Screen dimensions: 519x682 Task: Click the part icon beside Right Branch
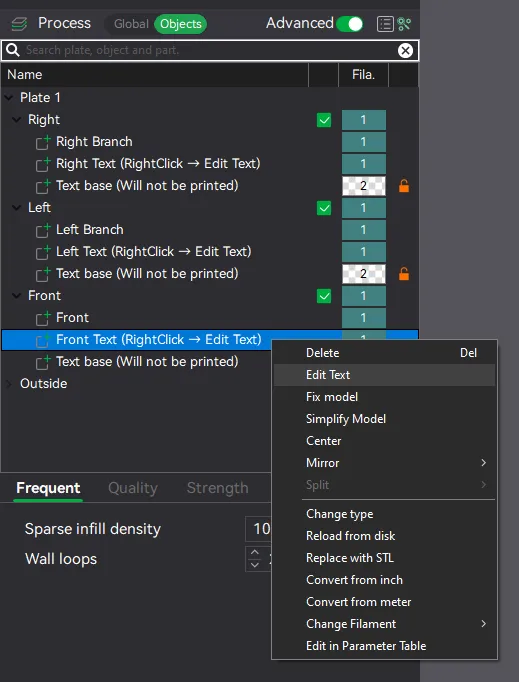(43, 142)
